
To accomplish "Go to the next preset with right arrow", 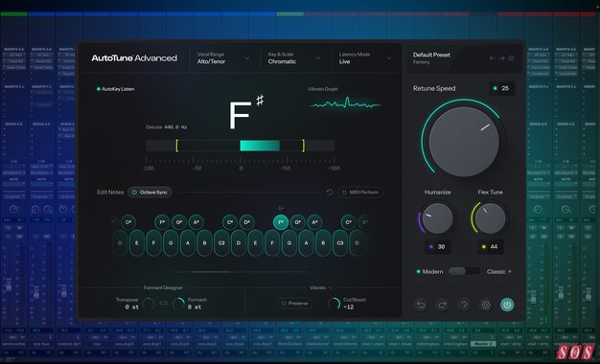I will 501,58.
